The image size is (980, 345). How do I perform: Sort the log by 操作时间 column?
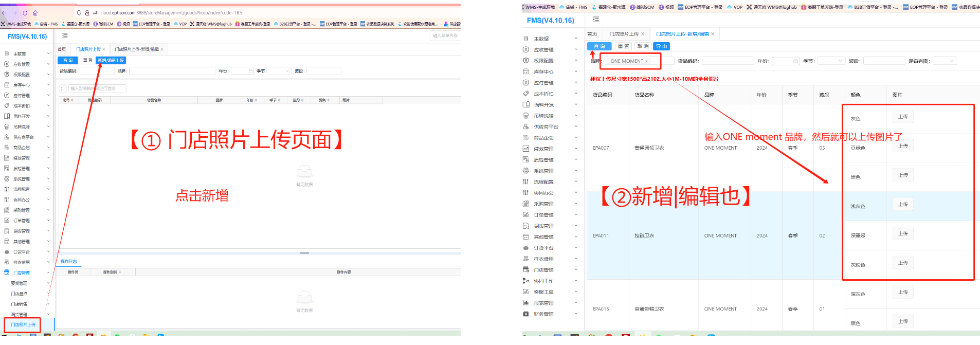pos(120,272)
